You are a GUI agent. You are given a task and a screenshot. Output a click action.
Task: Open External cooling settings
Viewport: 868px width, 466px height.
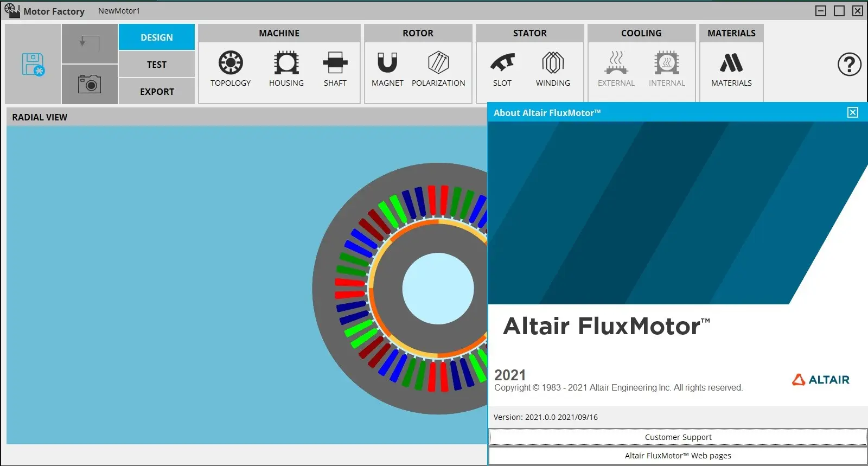pyautogui.click(x=616, y=69)
